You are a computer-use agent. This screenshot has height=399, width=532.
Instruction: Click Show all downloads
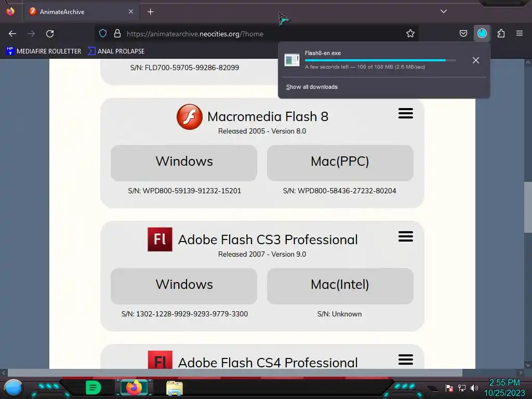pos(312,87)
